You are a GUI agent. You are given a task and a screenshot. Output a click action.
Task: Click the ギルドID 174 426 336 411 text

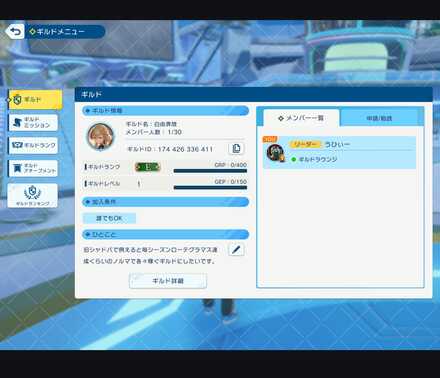(170, 149)
